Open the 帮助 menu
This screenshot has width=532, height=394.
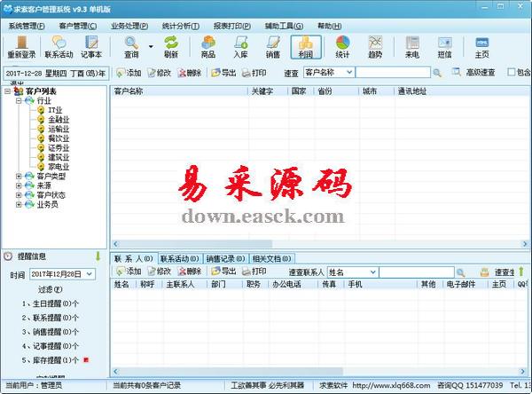330,26
